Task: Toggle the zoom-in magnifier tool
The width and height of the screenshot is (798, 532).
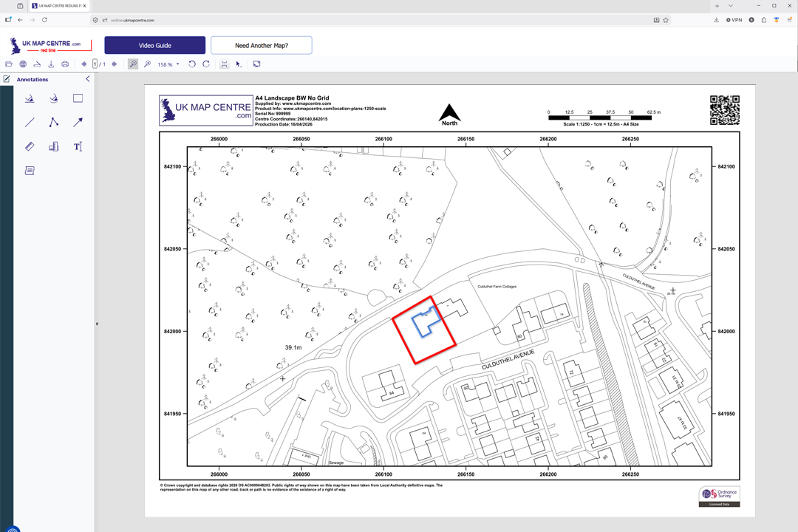Action: coord(132,64)
